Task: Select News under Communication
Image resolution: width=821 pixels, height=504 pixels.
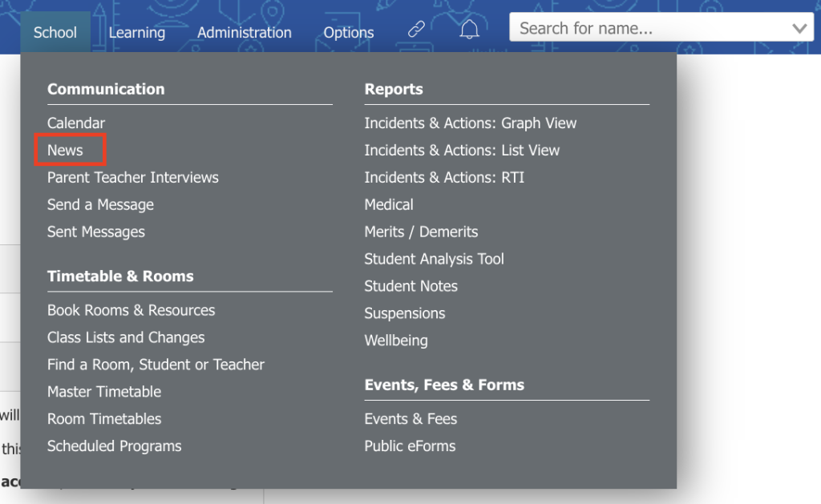Action: 65,150
